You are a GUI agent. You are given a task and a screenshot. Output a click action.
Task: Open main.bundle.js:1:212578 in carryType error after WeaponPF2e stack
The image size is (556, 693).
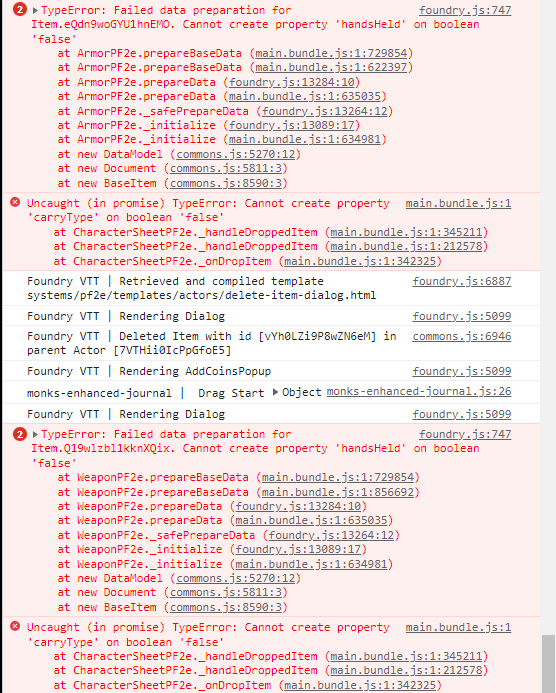406,670
